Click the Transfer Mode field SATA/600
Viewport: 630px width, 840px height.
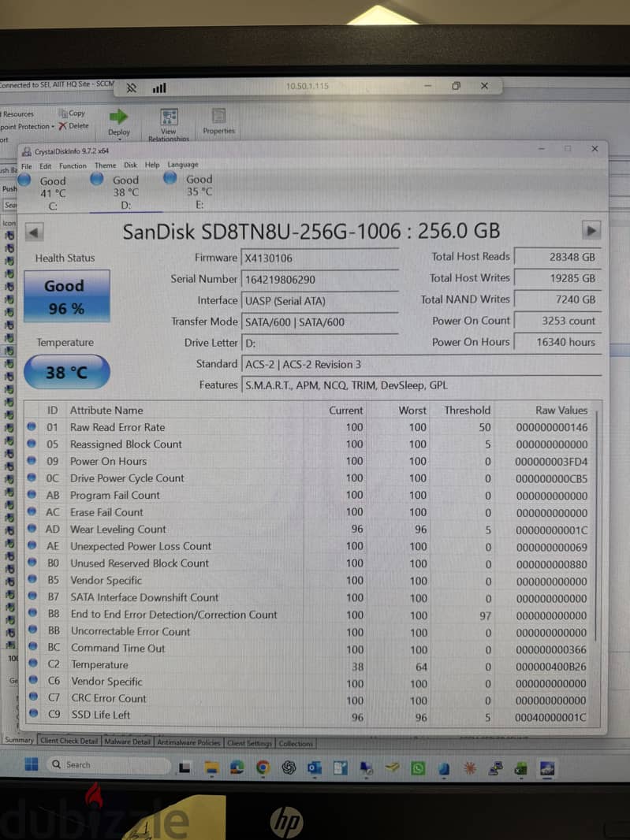(320, 322)
